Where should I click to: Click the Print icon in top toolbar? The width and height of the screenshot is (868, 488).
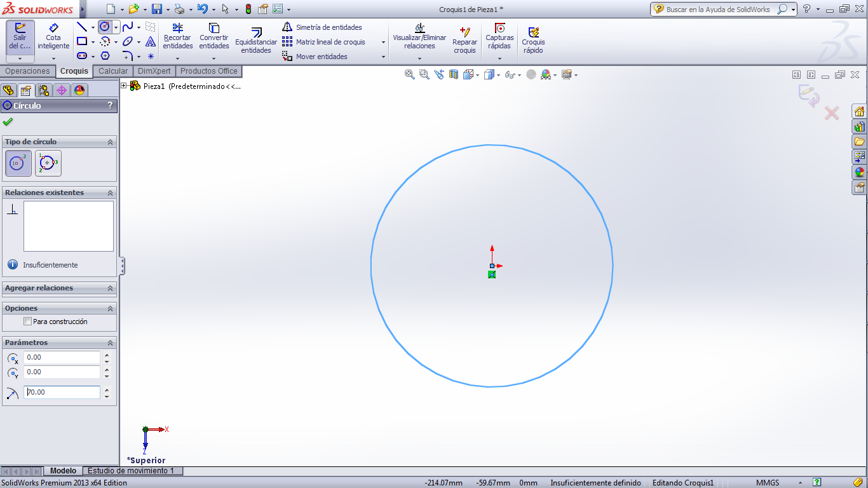pos(179,9)
